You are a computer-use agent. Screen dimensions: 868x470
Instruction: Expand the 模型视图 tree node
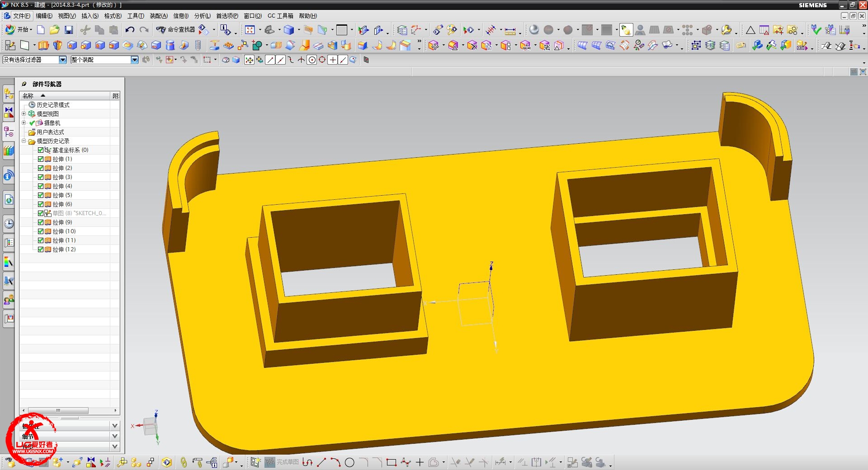coord(24,114)
